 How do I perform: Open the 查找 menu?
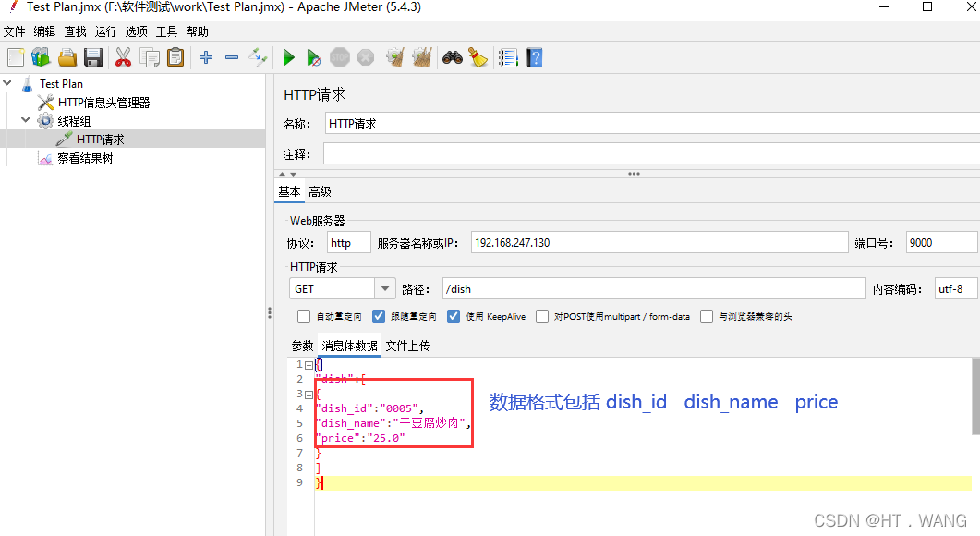(75, 31)
